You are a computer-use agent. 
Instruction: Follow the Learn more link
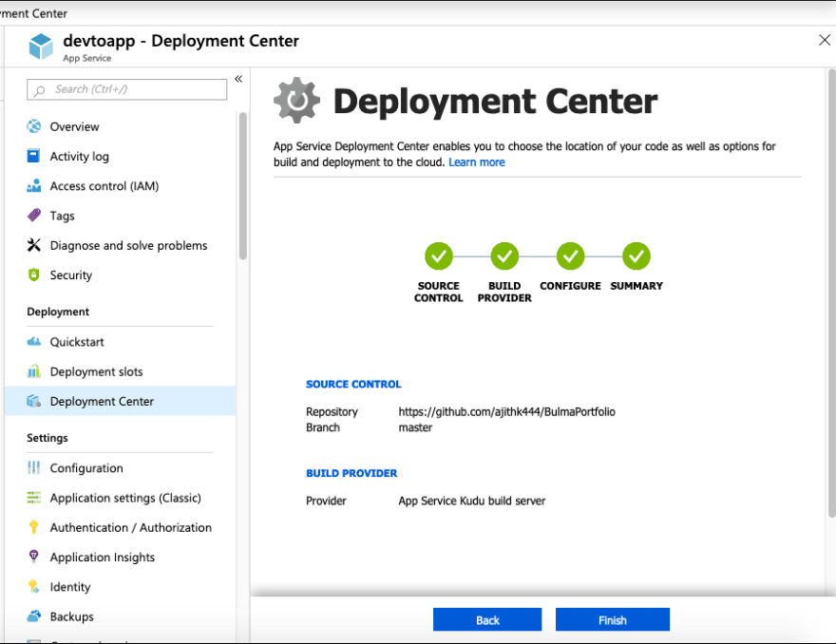(x=477, y=162)
